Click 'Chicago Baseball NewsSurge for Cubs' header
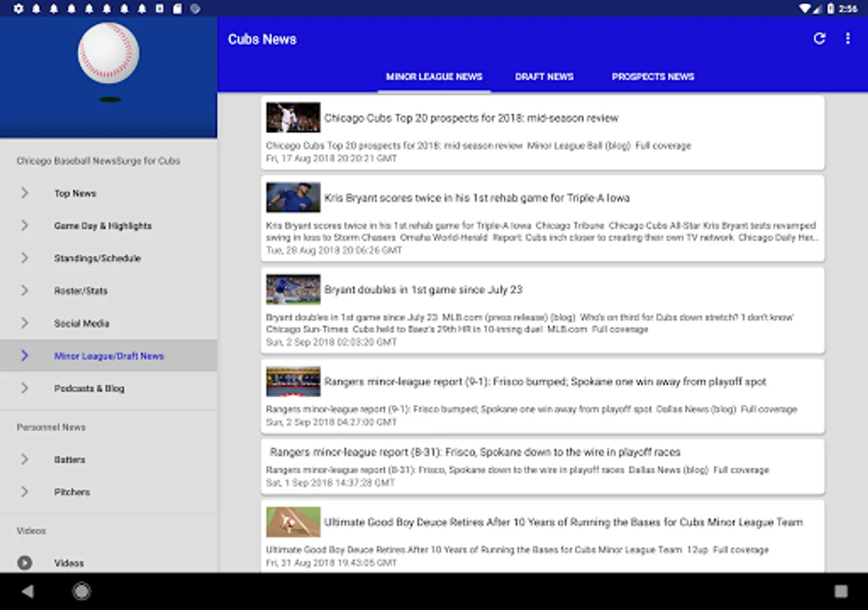This screenshot has width=868, height=610. [x=98, y=161]
